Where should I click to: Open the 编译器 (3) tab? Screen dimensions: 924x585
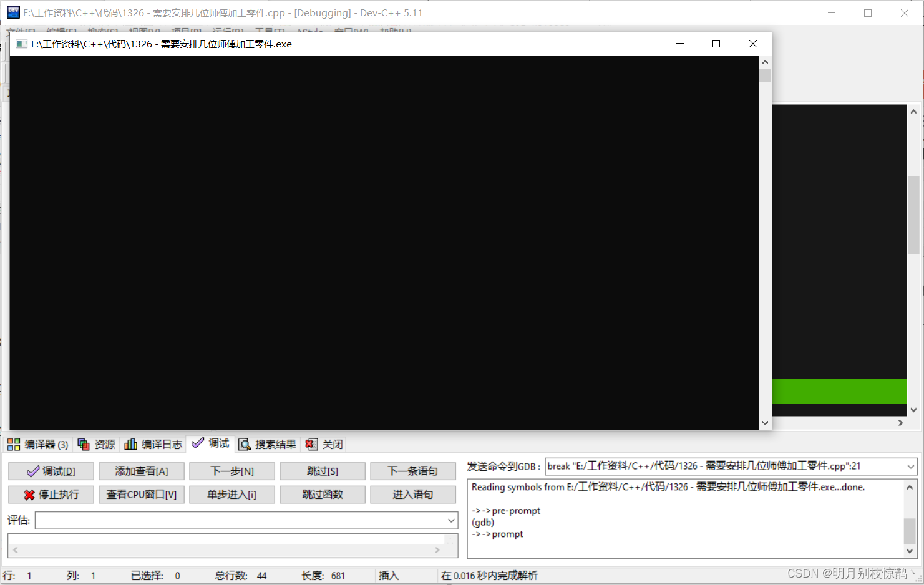click(x=38, y=444)
